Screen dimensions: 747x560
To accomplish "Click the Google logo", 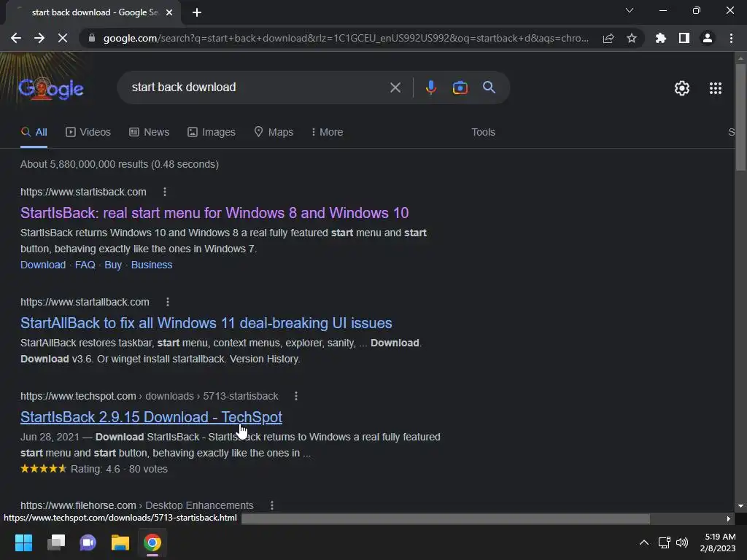I will [51, 88].
